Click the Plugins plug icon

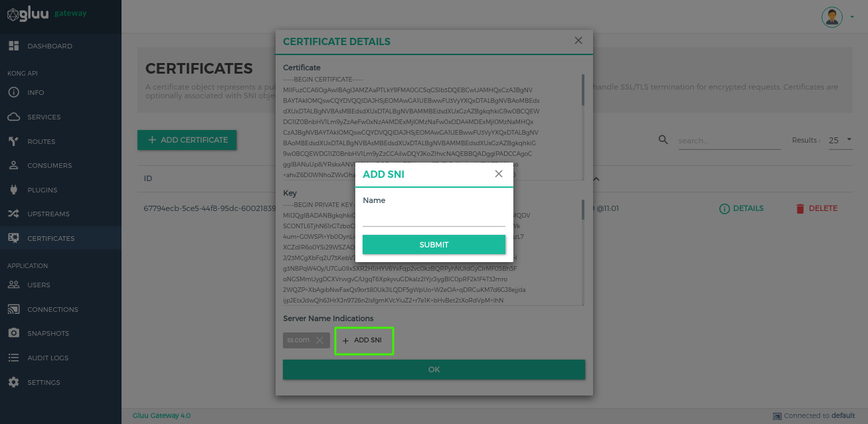(13, 190)
